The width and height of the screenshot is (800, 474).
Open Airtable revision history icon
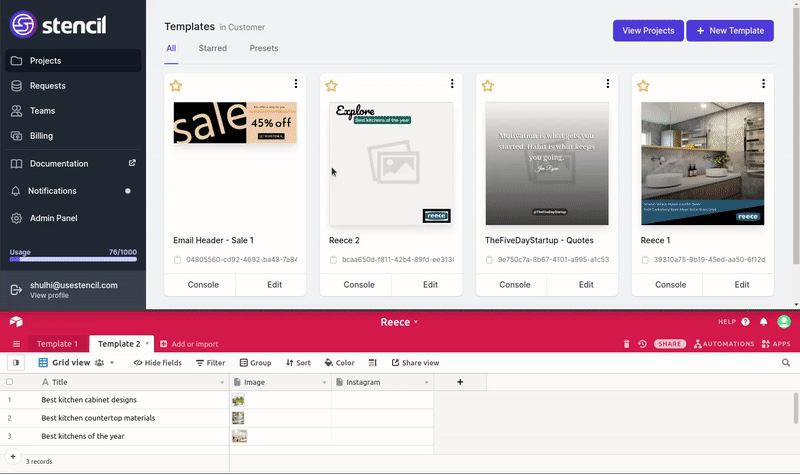pos(642,344)
